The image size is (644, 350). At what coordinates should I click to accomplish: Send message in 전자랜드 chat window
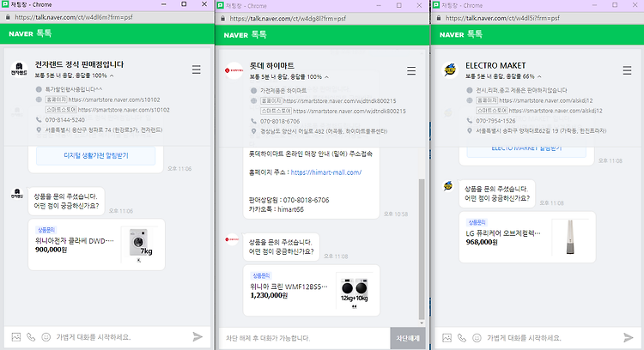(x=197, y=337)
